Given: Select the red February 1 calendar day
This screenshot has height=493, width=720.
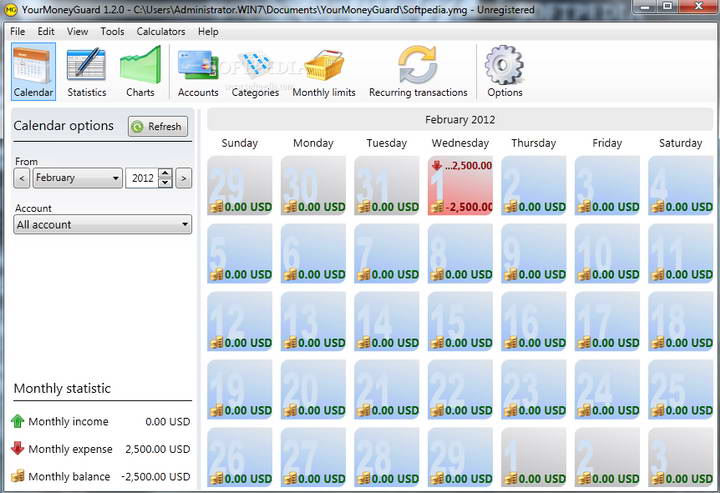Looking at the screenshot, I should tap(460, 185).
